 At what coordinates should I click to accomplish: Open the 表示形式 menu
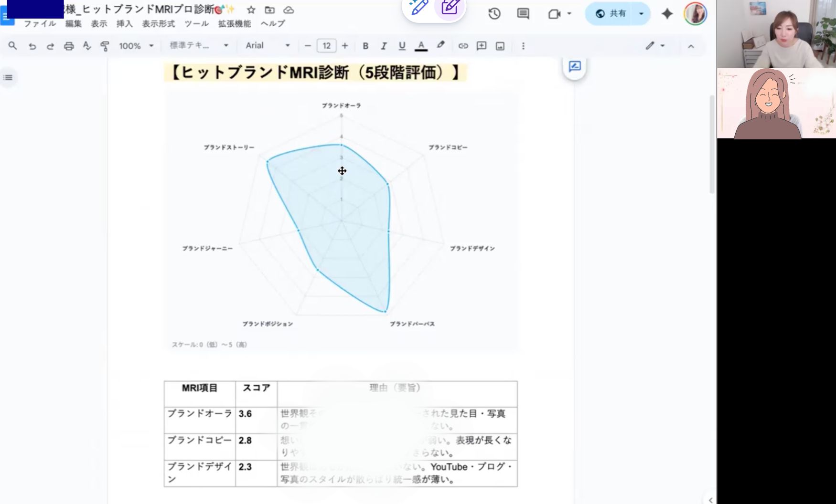tap(159, 23)
